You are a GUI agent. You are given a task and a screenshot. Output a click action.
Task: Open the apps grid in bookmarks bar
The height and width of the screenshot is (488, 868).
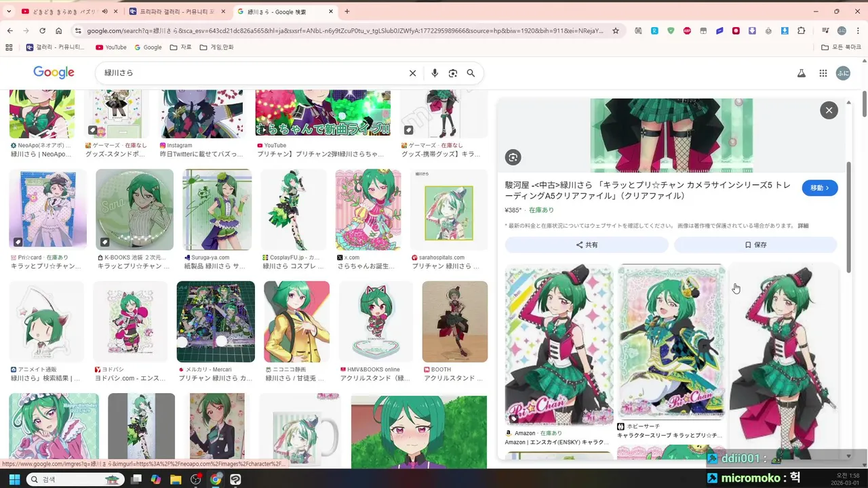[9, 47]
